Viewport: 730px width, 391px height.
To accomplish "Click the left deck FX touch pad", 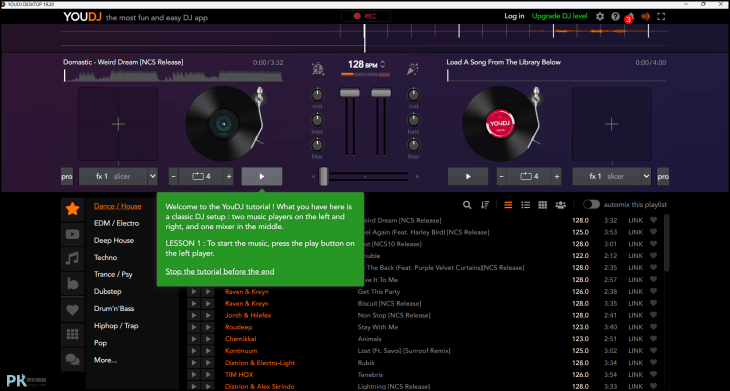I will coord(118,124).
